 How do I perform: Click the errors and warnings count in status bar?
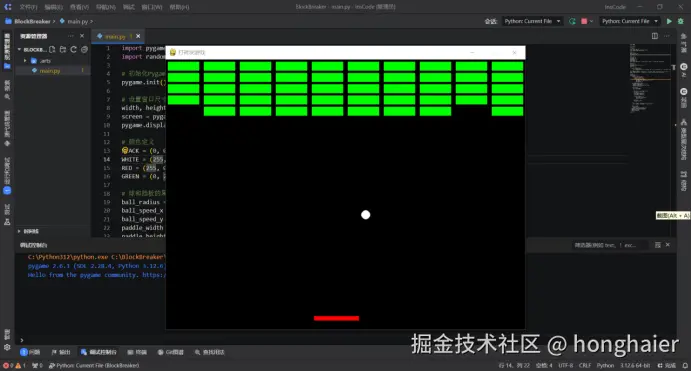click(x=14, y=365)
